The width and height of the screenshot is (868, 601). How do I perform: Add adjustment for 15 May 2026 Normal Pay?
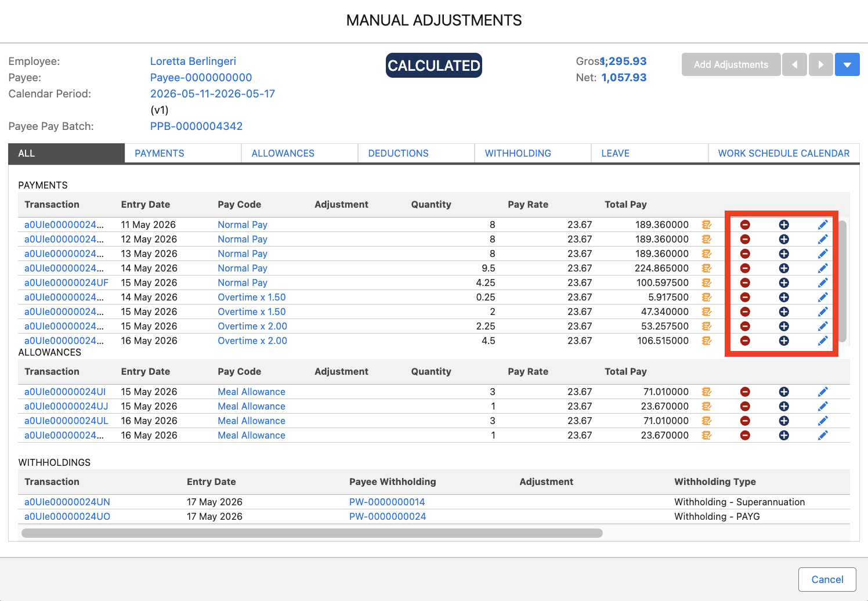pos(784,283)
